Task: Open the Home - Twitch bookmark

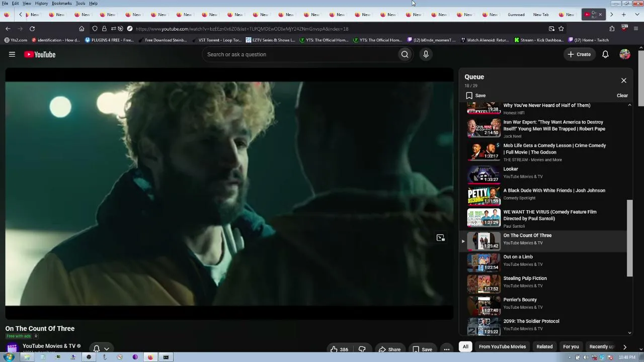Action: [x=589, y=40]
